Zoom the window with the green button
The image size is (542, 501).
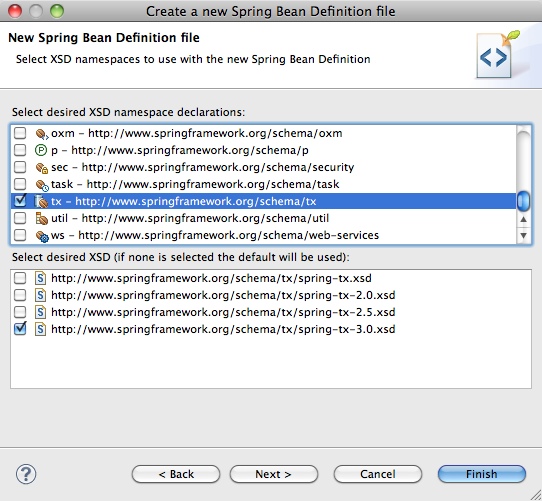click(x=57, y=11)
